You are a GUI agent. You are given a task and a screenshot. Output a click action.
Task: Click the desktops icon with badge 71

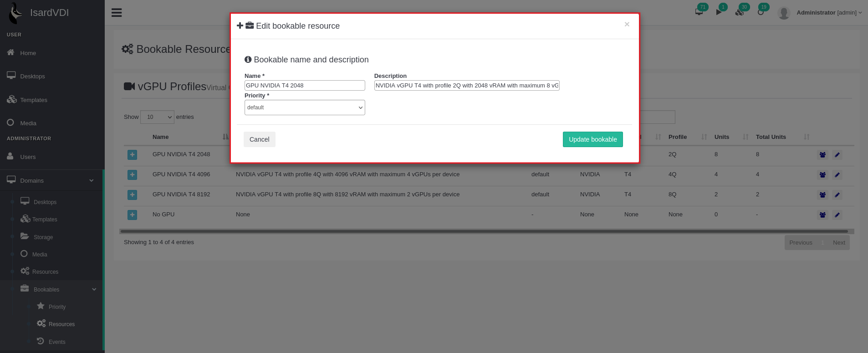coord(699,12)
